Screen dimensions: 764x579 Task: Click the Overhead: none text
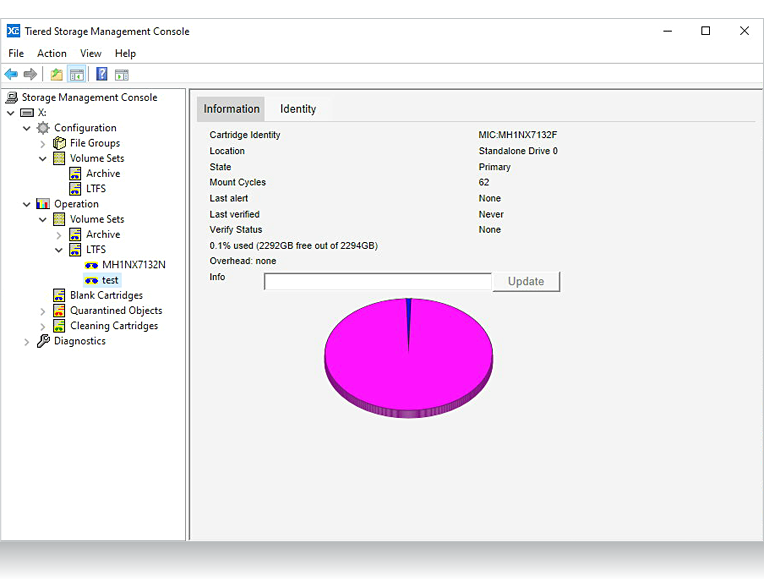click(243, 261)
